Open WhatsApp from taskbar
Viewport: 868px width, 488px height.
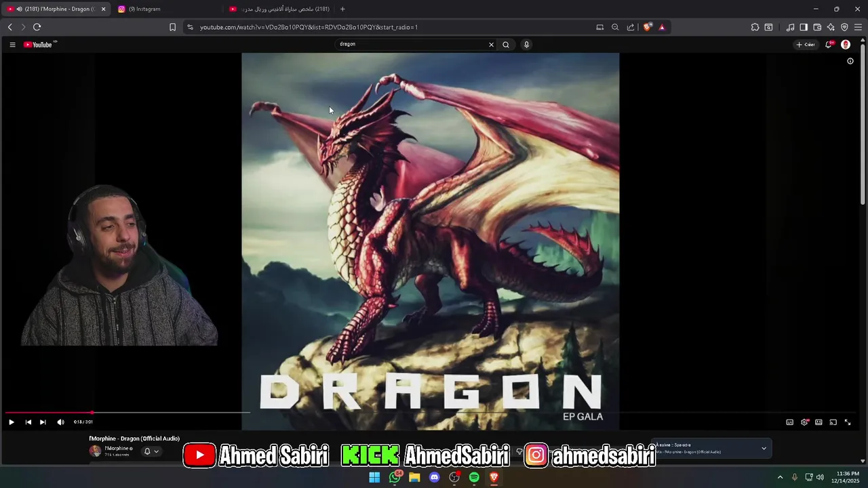click(394, 477)
